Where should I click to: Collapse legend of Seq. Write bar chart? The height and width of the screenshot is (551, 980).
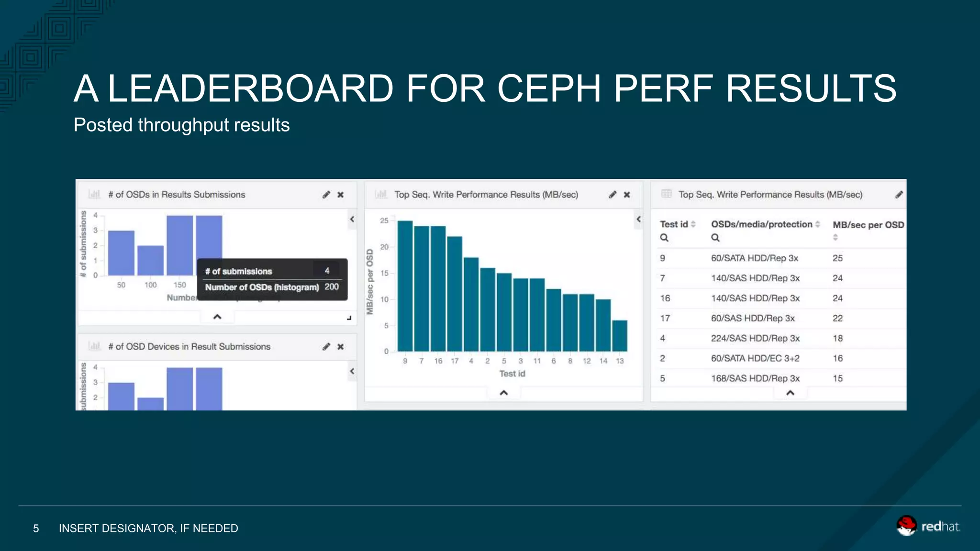click(638, 219)
